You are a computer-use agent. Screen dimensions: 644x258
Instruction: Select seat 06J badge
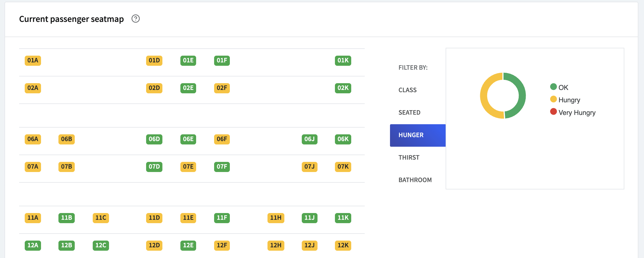tap(309, 139)
